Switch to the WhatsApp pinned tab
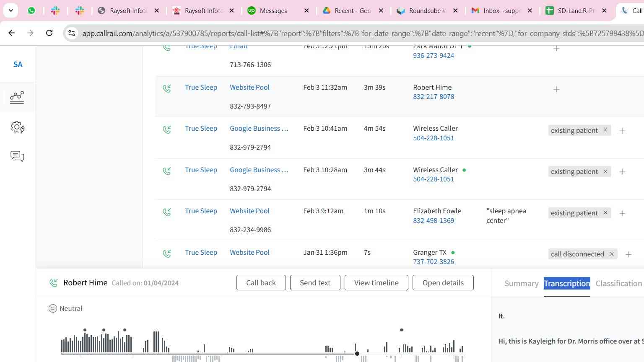 tap(31, 10)
